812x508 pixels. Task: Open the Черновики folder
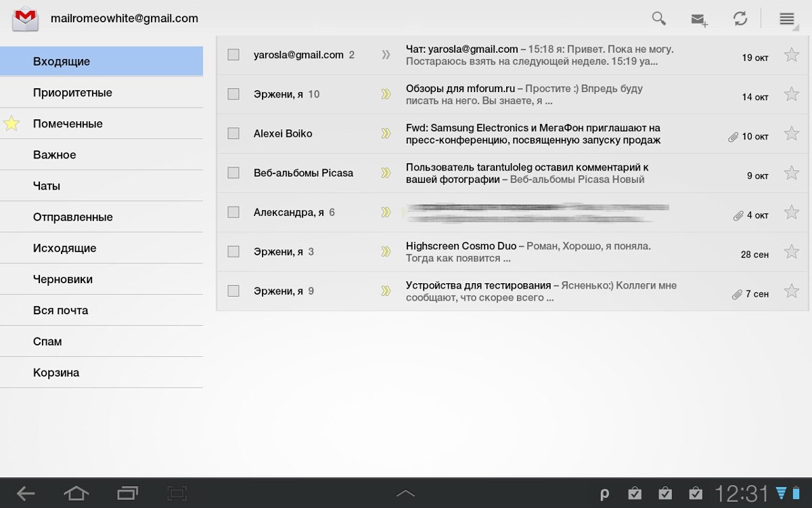coord(63,280)
